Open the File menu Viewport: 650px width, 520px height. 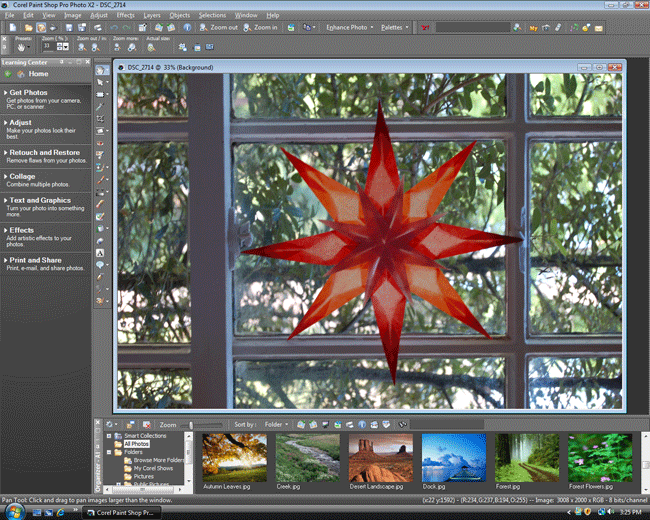click(x=10, y=15)
